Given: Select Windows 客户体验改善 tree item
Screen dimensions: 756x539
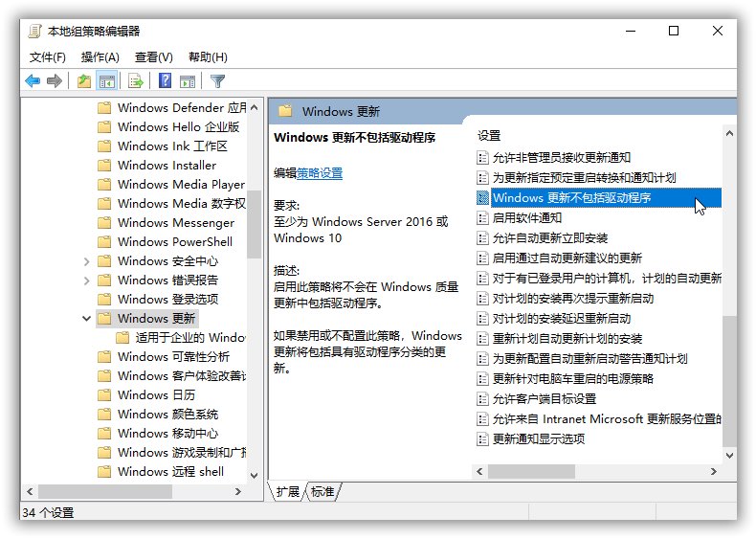Looking at the screenshot, I should (x=182, y=376).
